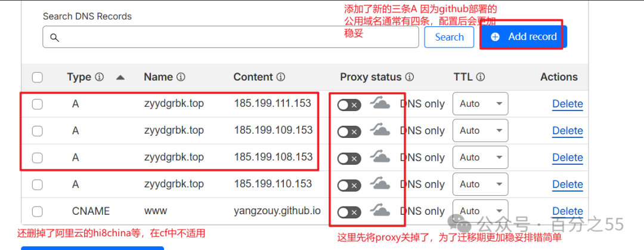Click the grey cloud icon in CNAME www row
This screenshot has height=250, width=644.
pos(380,211)
